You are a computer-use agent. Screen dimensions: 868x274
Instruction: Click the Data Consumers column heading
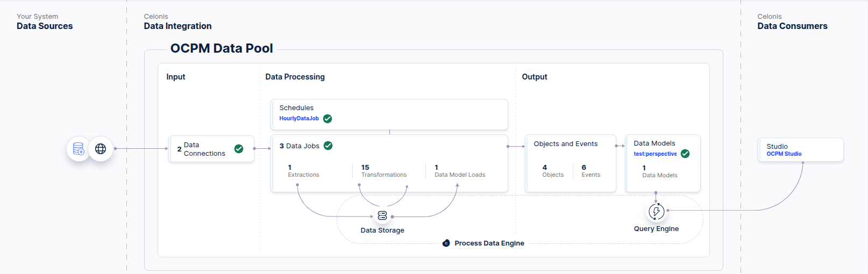click(x=792, y=26)
